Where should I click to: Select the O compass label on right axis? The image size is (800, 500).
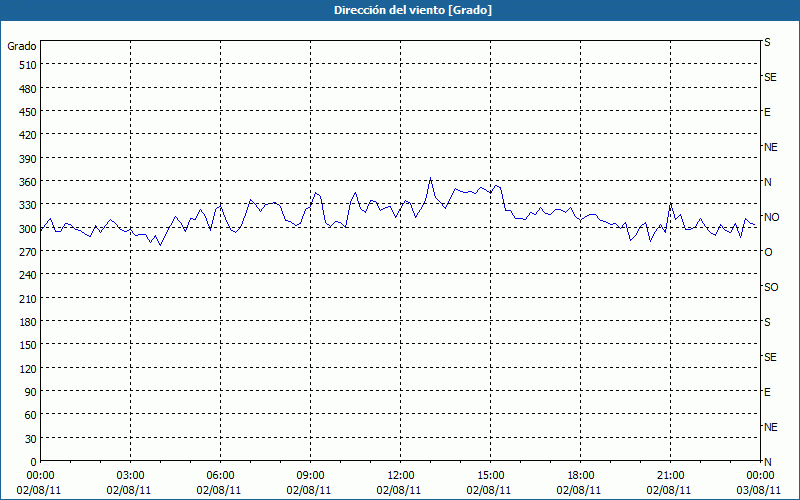point(768,253)
